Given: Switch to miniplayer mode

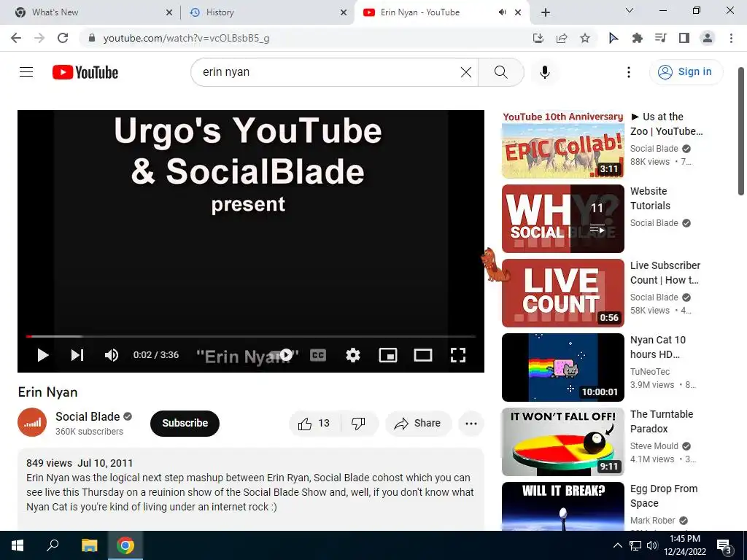Looking at the screenshot, I should (x=388, y=355).
